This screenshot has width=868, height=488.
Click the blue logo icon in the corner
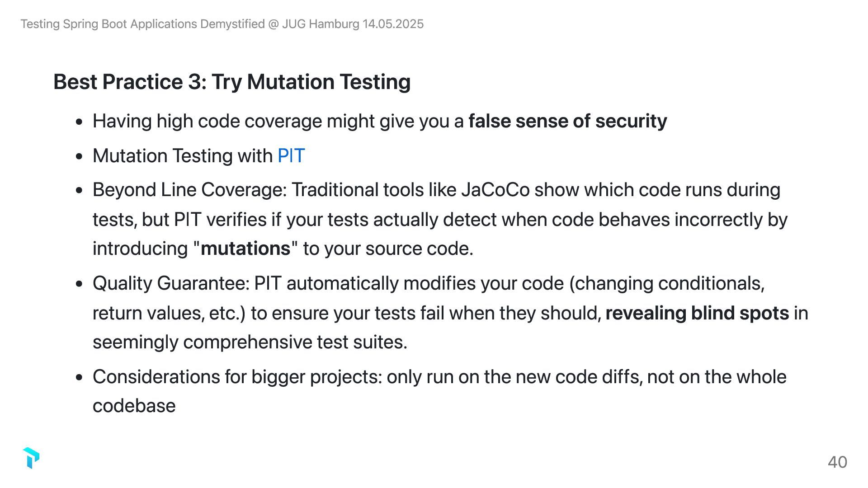click(x=31, y=458)
